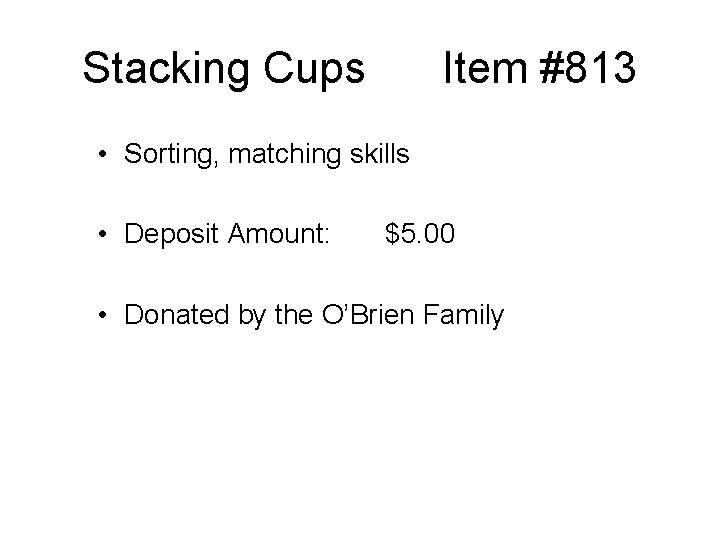The height and width of the screenshot is (540, 720).
Task: Click the bullet before "Deposit Amount:"
Action: pyautogui.click(x=103, y=236)
